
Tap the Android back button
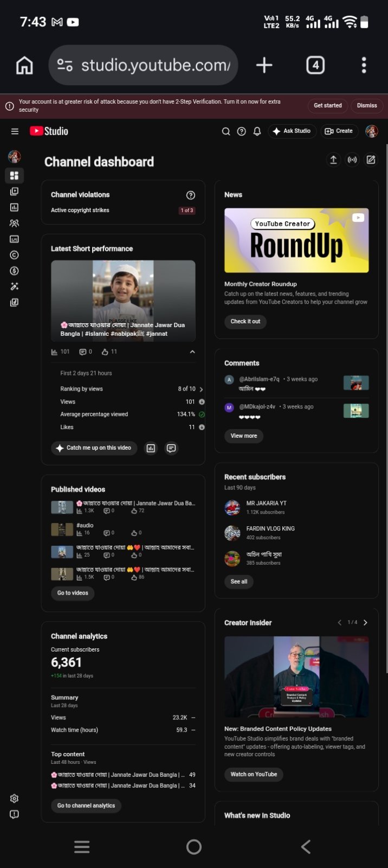(306, 847)
